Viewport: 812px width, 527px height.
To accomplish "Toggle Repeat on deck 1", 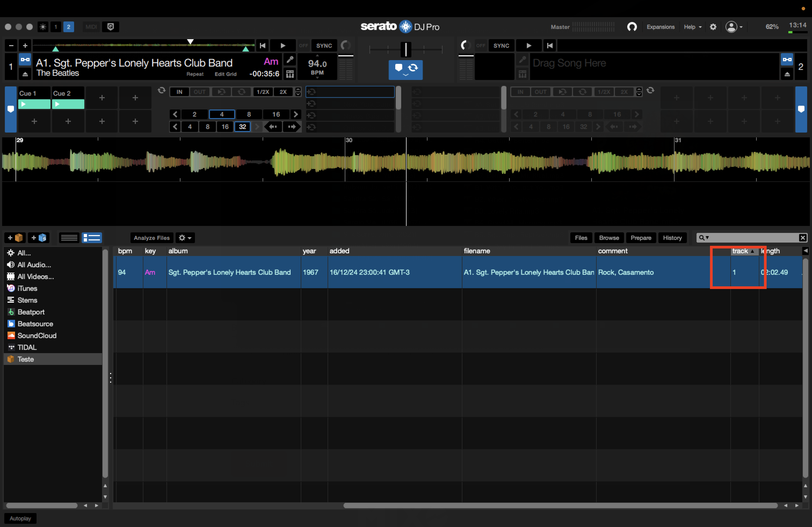I will (x=195, y=74).
